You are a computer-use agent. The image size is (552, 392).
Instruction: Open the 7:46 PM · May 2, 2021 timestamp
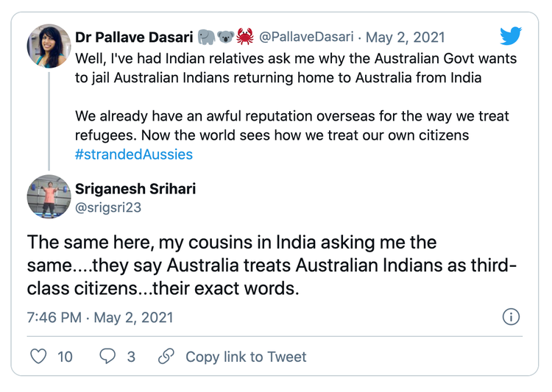pos(100,317)
